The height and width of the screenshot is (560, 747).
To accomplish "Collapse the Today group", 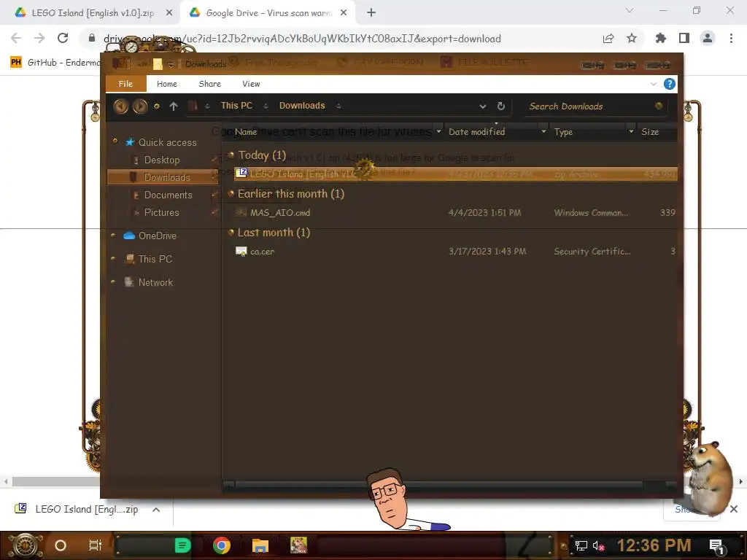I will coord(231,155).
